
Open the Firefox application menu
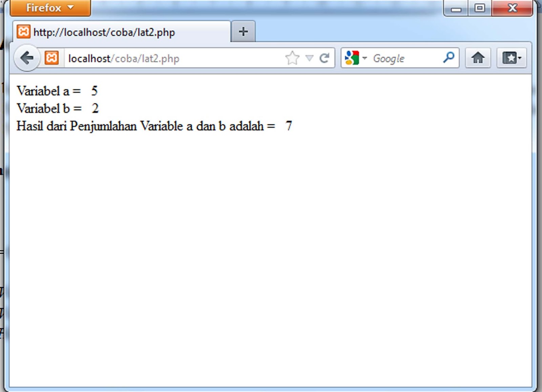pos(49,7)
